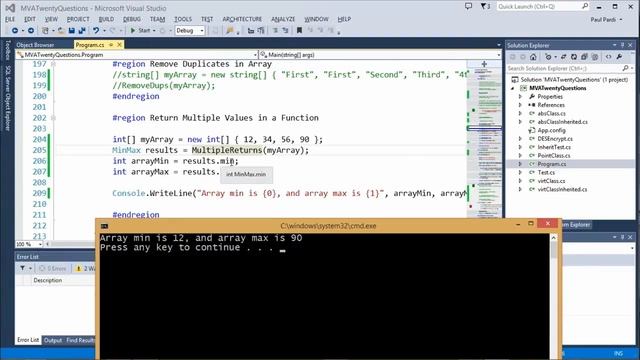
Task: Click the Solution Explorer View Code icon
Action: (x=609, y=57)
